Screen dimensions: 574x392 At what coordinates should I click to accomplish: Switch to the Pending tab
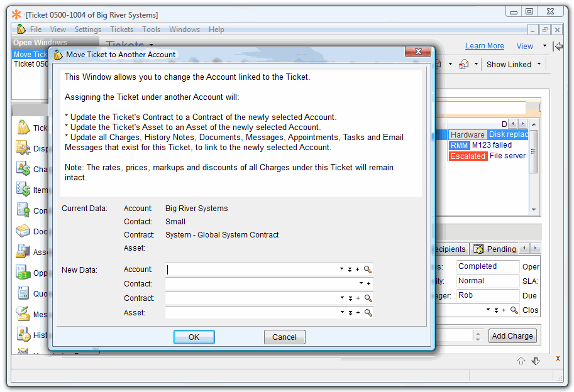[x=495, y=249]
